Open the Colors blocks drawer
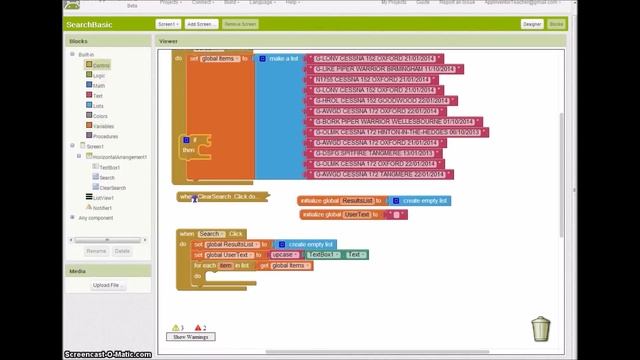This screenshot has height=360, width=640. (97, 116)
